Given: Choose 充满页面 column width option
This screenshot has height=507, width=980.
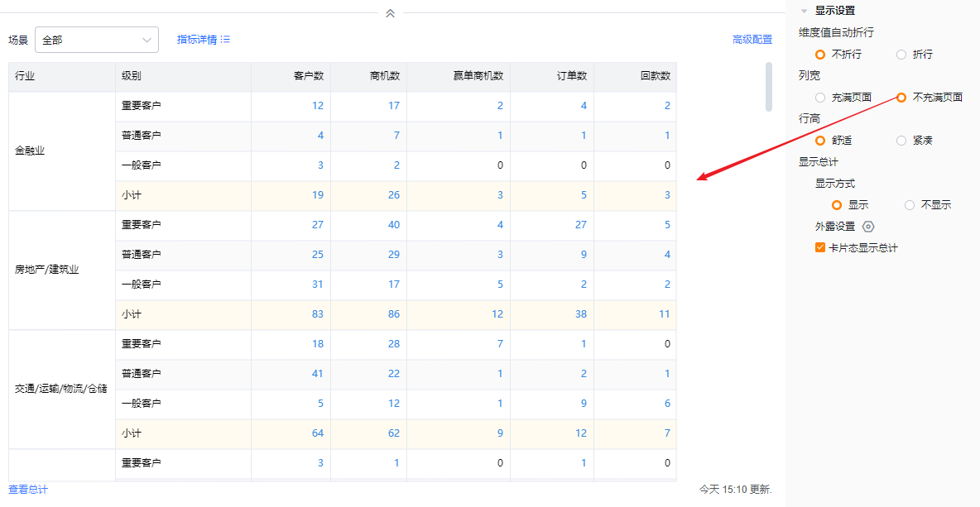Looking at the screenshot, I should [x=819, y=98].
